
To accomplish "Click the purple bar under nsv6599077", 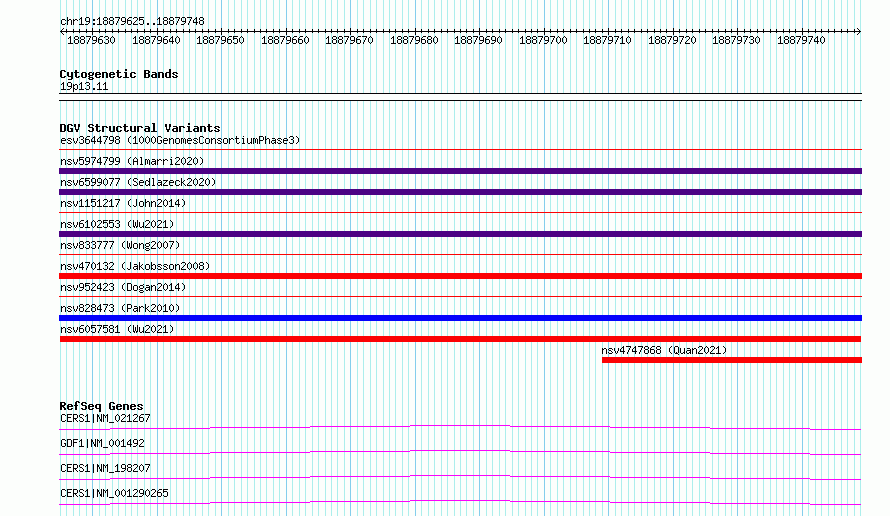I will (460, 192).
